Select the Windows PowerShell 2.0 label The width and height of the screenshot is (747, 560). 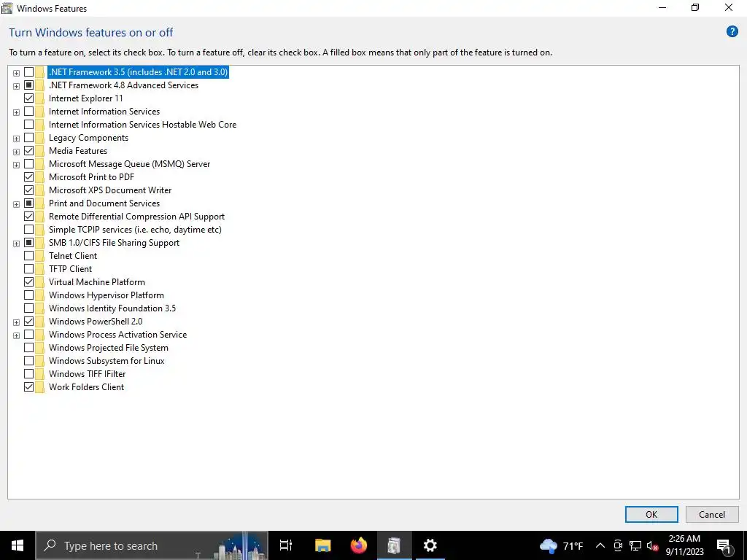[96, 322]
